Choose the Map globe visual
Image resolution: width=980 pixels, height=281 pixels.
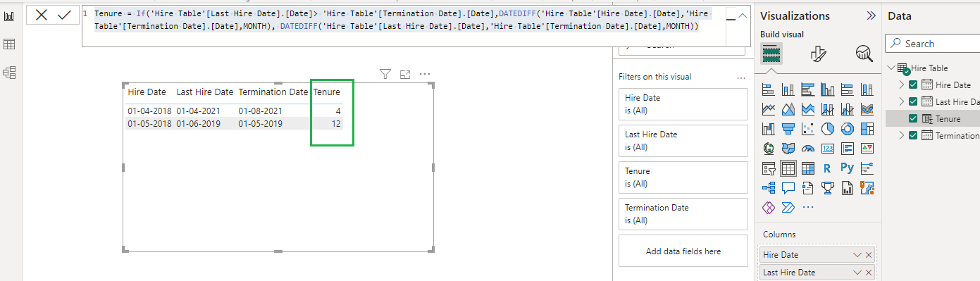[x=769, y=149]
